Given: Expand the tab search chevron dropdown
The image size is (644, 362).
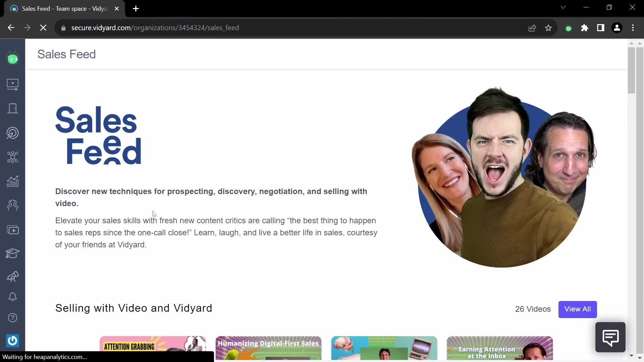Looking at the screenshot, I should [x=563, y=7].
